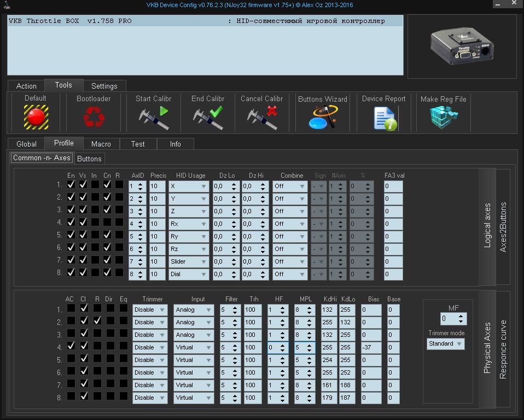Click the Make Reg File icon
This screenshot has width=524, height=420.
click(443, 118)
